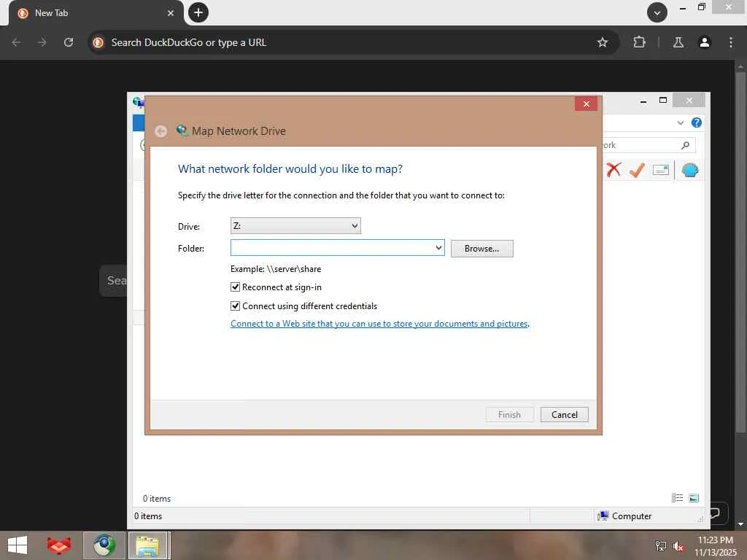Image resolution: width=747 pixels, height=560 pixels.
Task: Close the New Tab browser tab
Action: (171, 13)
